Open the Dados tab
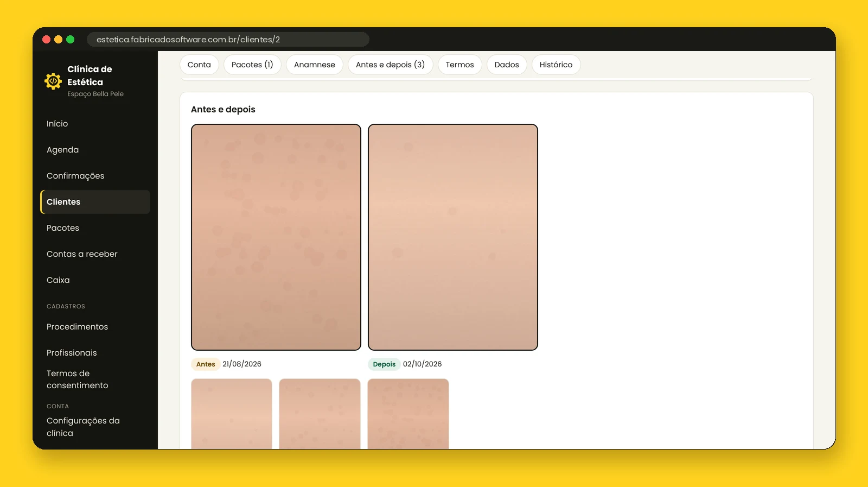This screenshot has height=487, width=868. pyautogui.click(x=507, y=65)
